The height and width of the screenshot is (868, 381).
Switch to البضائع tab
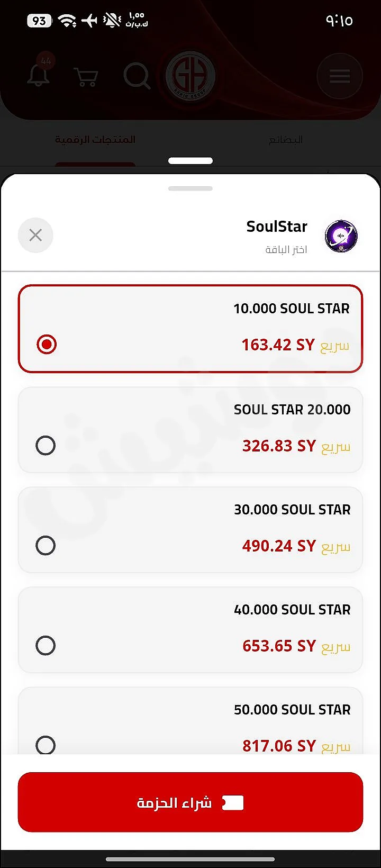(x=286, y=140)
